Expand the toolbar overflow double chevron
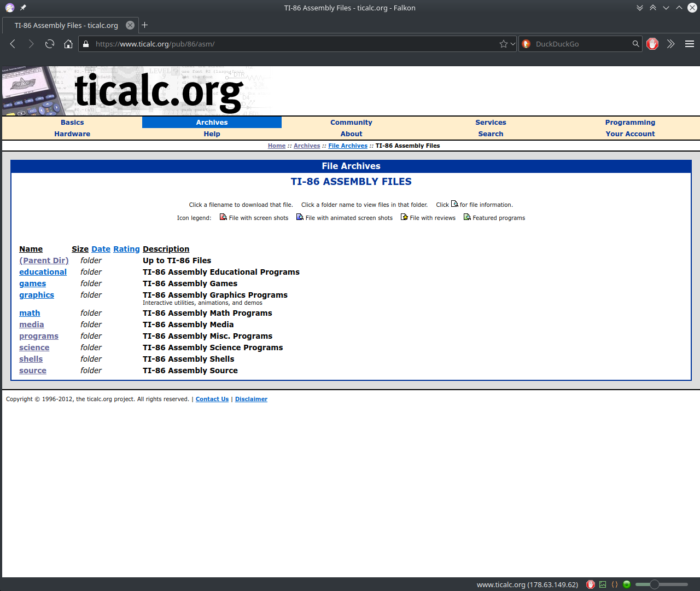Viewport: 700px width, 591px height. [671, 44]
